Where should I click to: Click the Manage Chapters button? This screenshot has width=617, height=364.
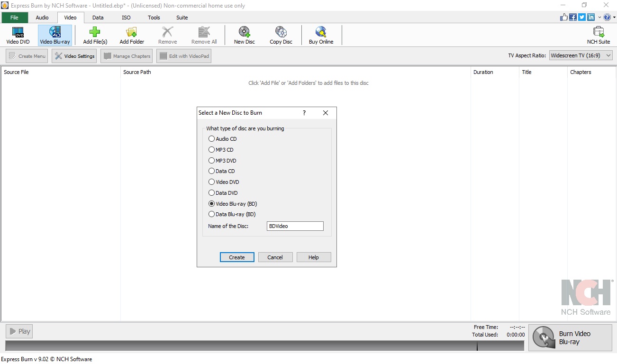127,56
